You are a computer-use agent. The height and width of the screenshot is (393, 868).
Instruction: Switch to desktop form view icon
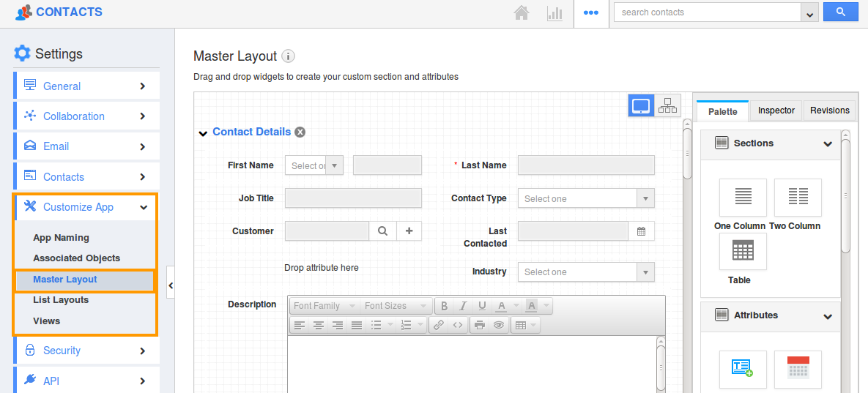coord(641,105)
